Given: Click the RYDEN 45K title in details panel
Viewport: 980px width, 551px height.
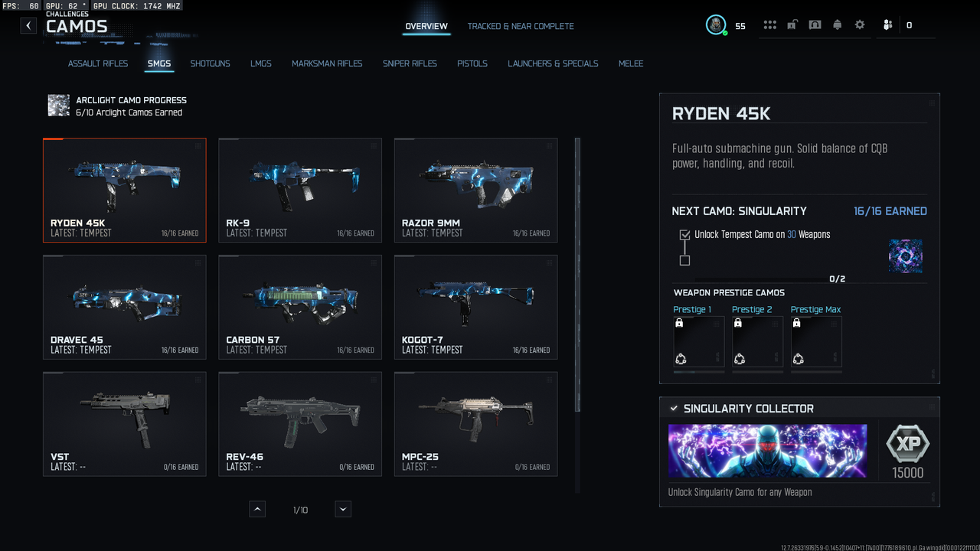Looking at the screenshot, I should tap(721, 114).
